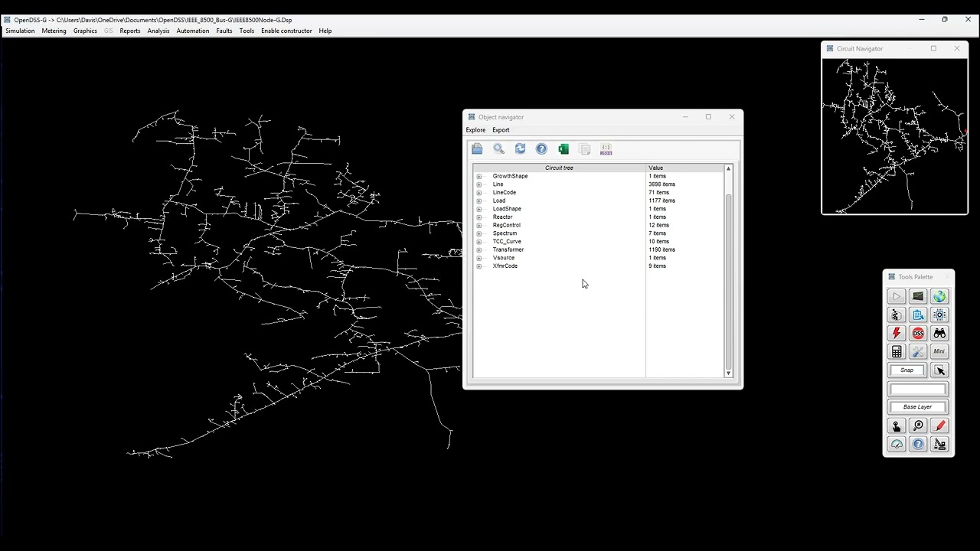Click the magnifier search icon in Object navigator
This screenshot has height=551, width=980.
click(498, 149)
